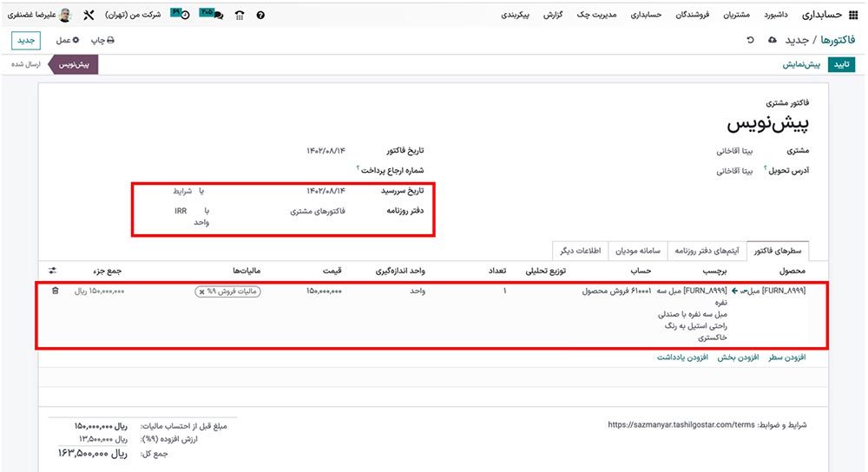
Task: Open the آدرس تحویل delivery address field
Action: coord(734,171)
